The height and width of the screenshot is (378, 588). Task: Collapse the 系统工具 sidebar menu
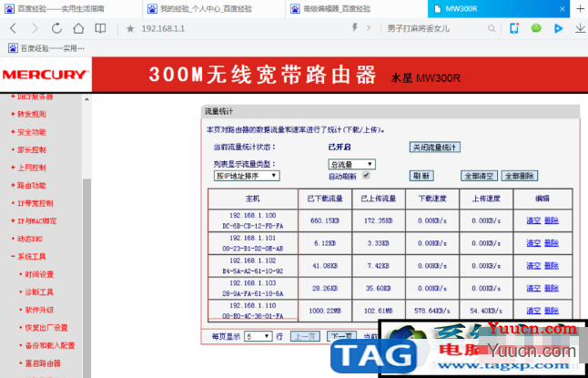point(32,257)
